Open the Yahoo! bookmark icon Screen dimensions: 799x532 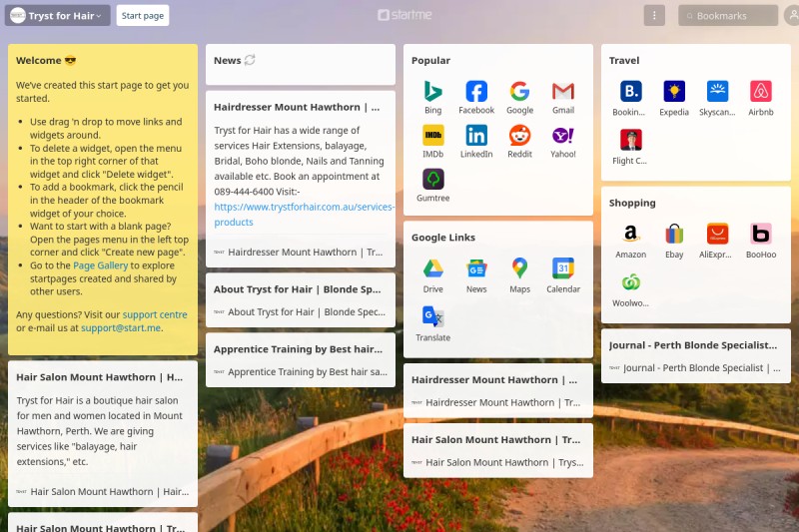[x=563, y=136]
